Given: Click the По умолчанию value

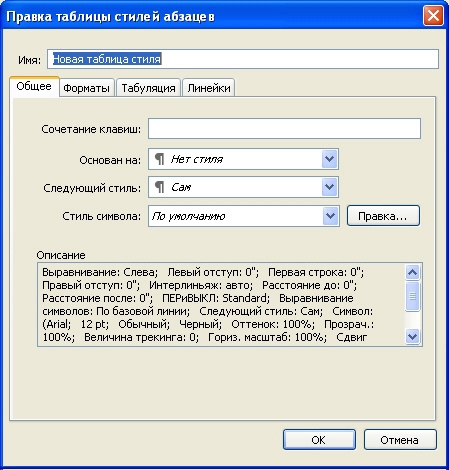Looking at the screenshot, I should click(x=188, y=216).
